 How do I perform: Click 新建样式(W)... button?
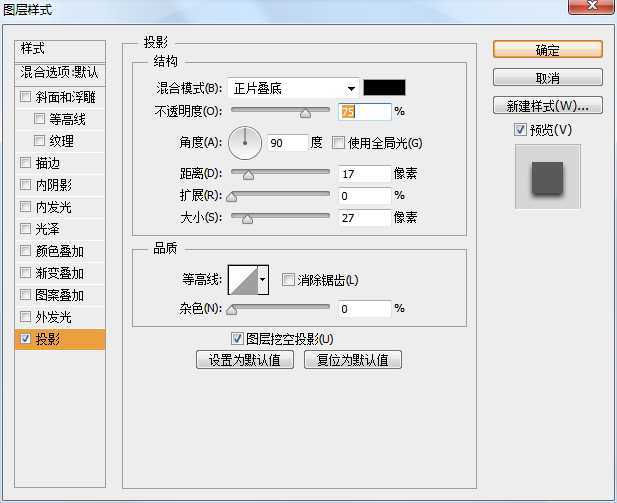pos(547,106)
